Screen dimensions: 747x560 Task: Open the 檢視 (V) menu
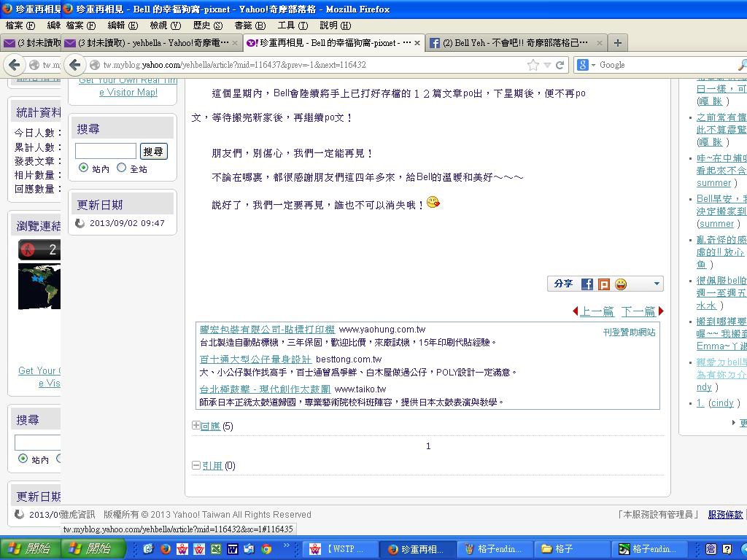[x=166, y=26]
